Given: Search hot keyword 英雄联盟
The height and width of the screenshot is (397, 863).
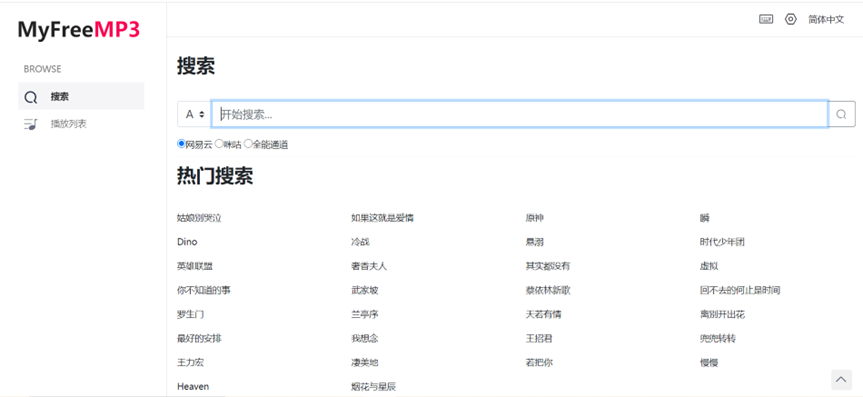Looking at the screenshot, I should [x=195, y=266].
